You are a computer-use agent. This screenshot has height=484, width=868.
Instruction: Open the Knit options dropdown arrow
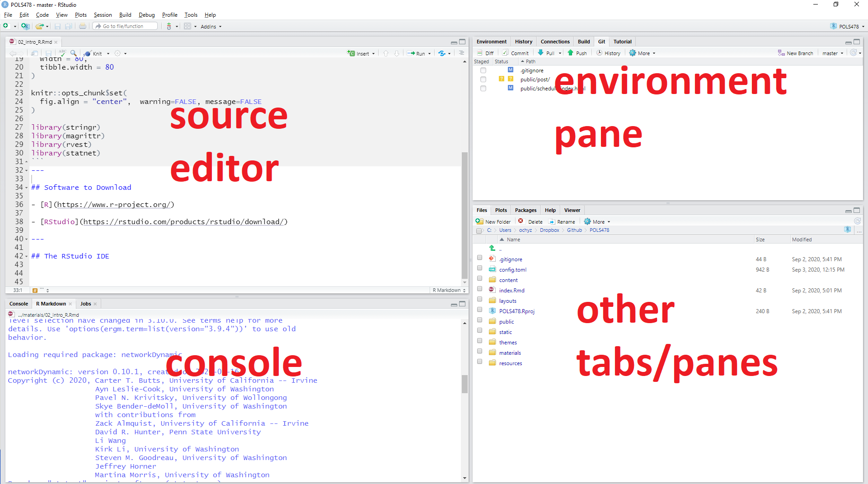coord(108,53)
